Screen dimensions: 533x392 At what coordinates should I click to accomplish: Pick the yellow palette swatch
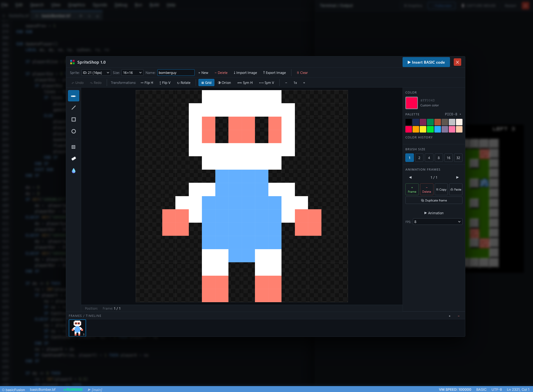(x=423, y=129)
